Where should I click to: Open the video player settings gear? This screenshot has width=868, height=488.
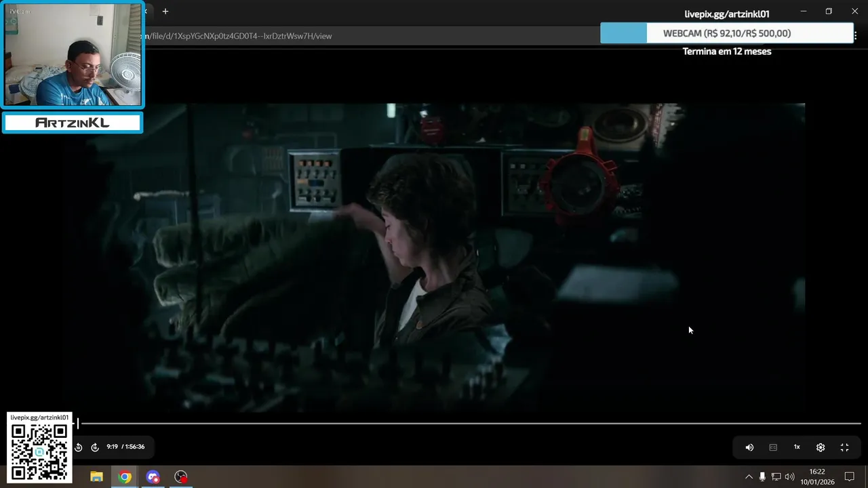click(x=821, y=447)
